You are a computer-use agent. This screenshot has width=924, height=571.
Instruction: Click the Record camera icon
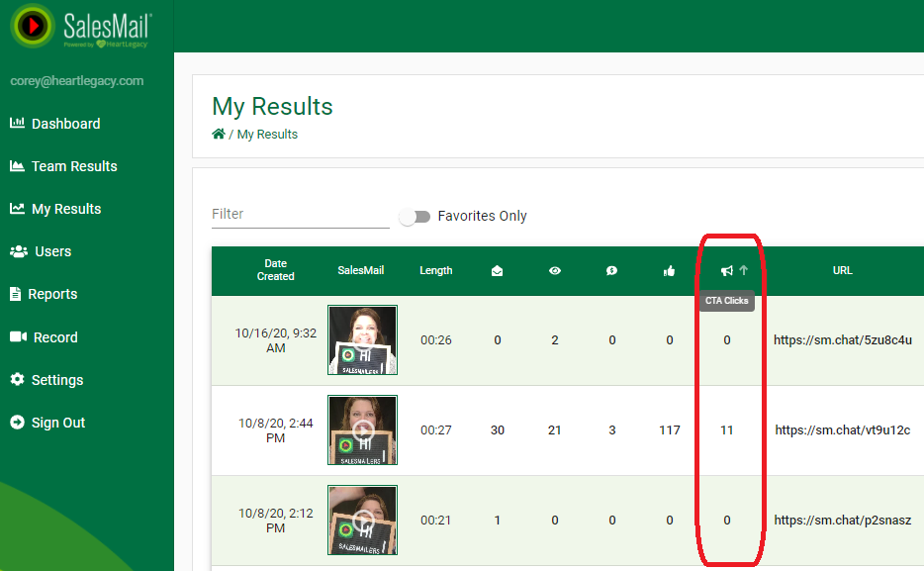[x=18, y=336]
